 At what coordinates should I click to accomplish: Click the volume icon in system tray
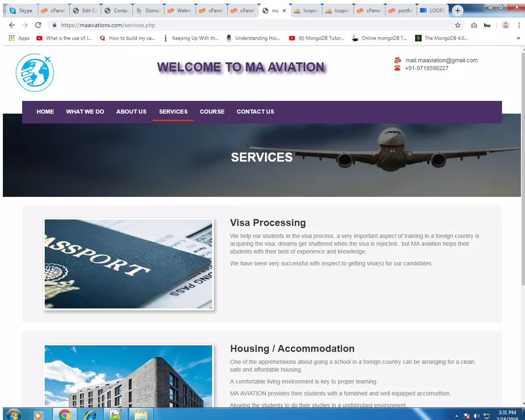pos(476,416)
